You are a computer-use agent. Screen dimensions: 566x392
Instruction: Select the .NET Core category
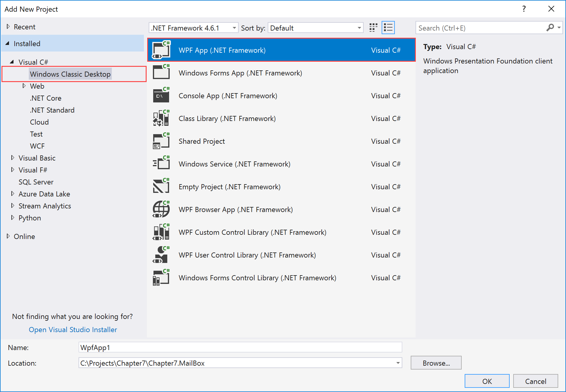46,98
